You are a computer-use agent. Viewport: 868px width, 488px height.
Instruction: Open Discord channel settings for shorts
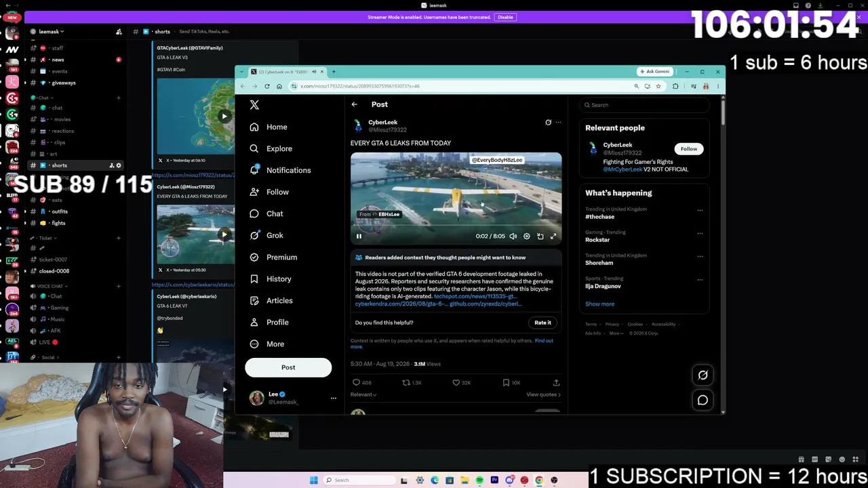pyautogui.click(x=119, y=165)
